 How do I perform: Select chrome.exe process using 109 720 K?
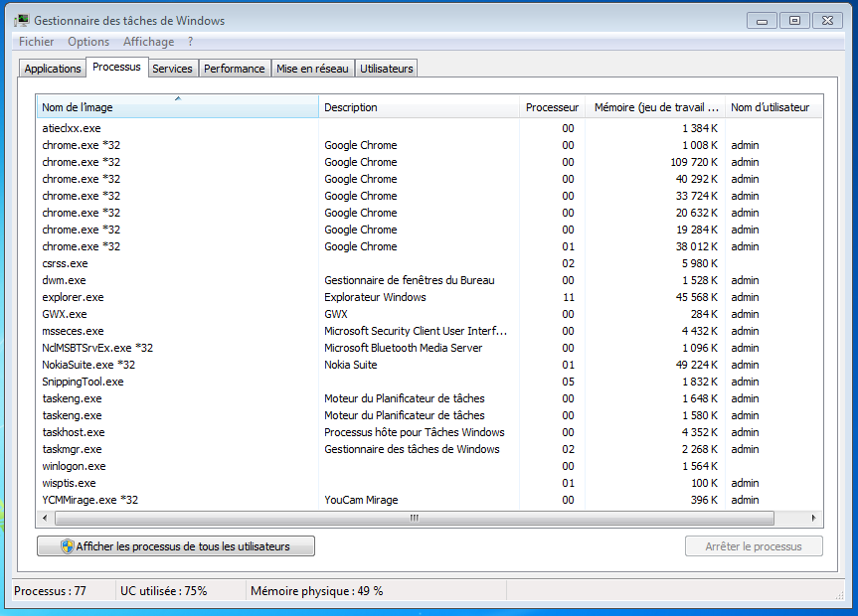click(429, 162)
